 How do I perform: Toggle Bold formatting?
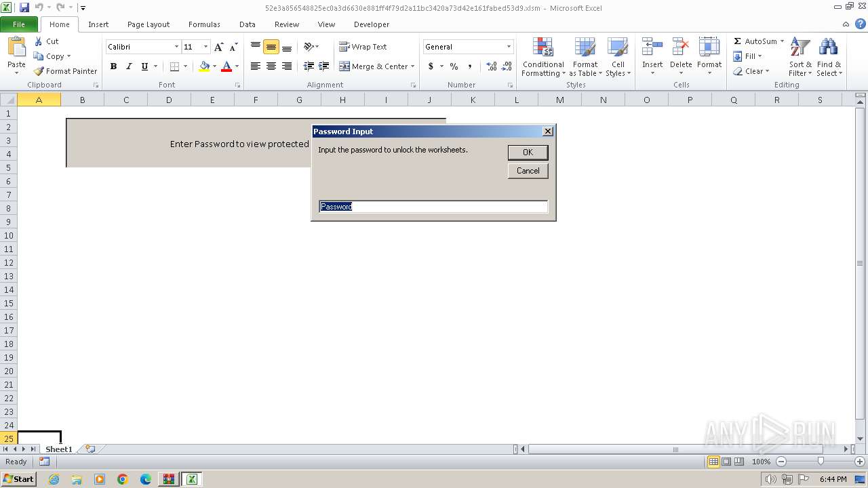pyautogui.click(x=113, y=66)
